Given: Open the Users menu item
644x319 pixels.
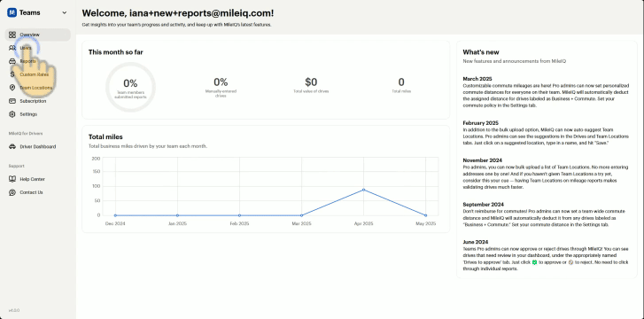Looking at the screenshot, I should pos(37,48).
